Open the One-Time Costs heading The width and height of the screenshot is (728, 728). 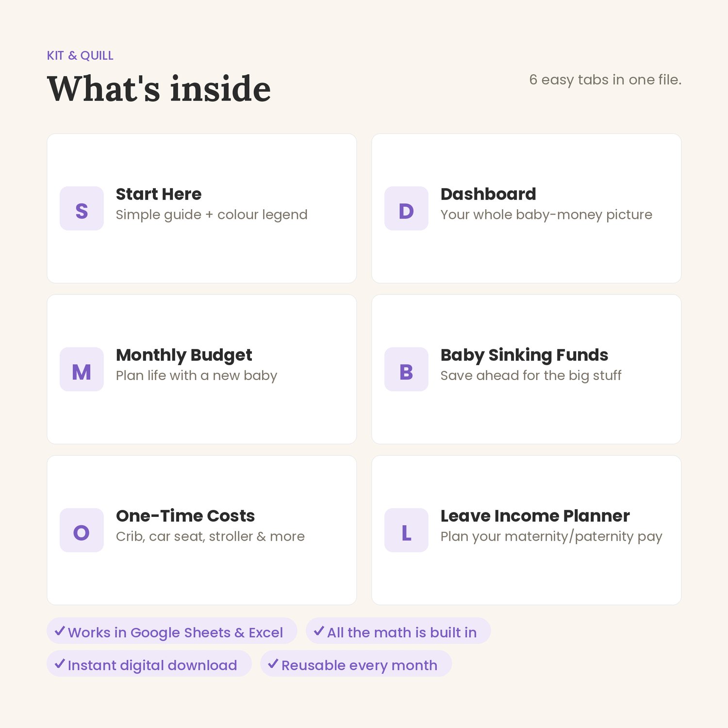click(185, 516)
